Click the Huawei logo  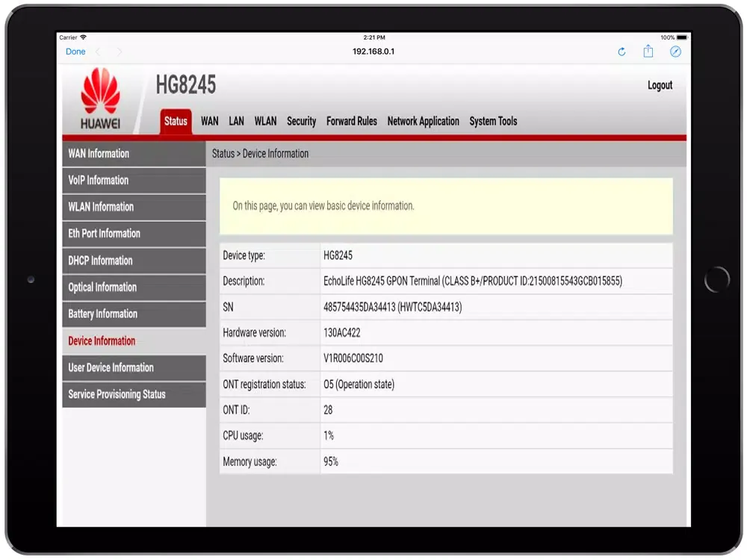(100, 98)
